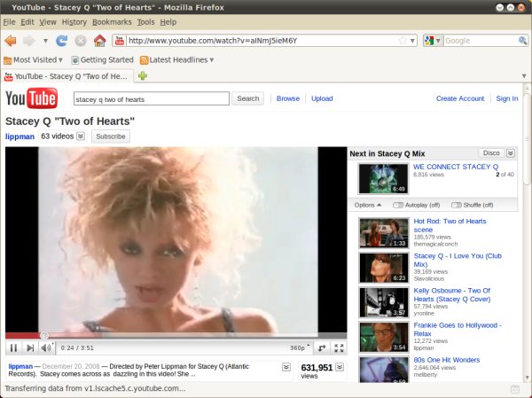
Task: Open the search engine selector dropdown
Action: click(x=438, y=41)
